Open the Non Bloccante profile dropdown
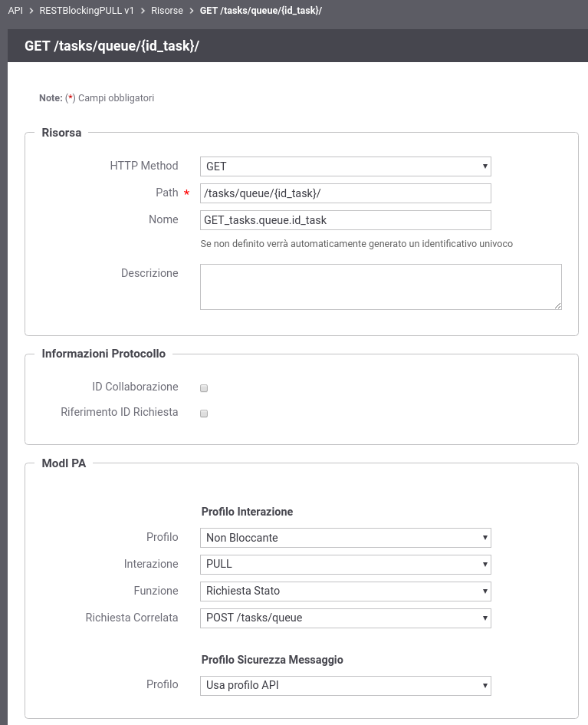The height and width of the screenshot is (725, 588). [346, 538]
